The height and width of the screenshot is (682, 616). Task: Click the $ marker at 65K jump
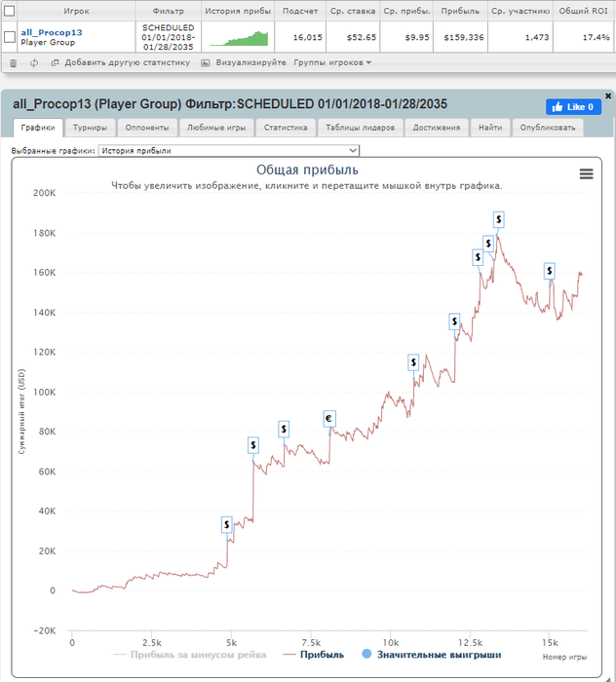pos(253,445)
